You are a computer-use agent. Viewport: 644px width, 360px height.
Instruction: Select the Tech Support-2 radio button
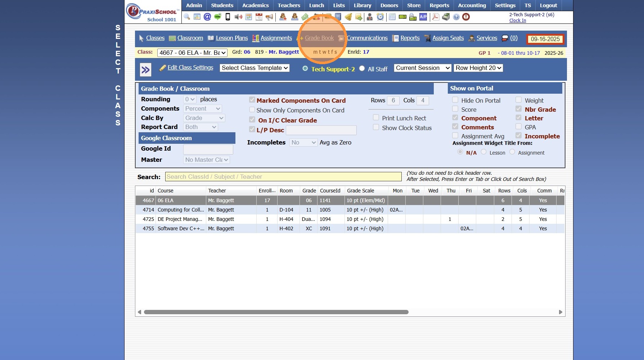pyautogui.click(x=305, y=68)
